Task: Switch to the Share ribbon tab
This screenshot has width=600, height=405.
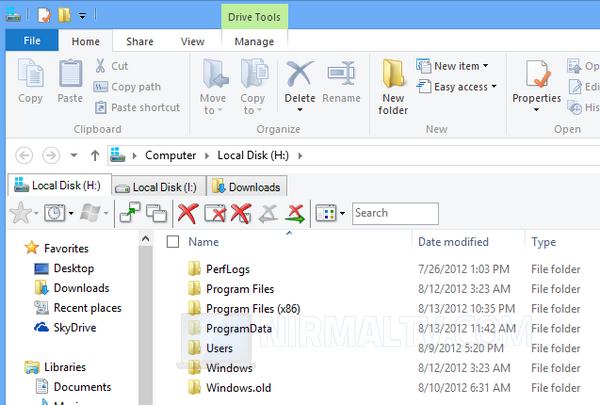Action: pos(140,41)
